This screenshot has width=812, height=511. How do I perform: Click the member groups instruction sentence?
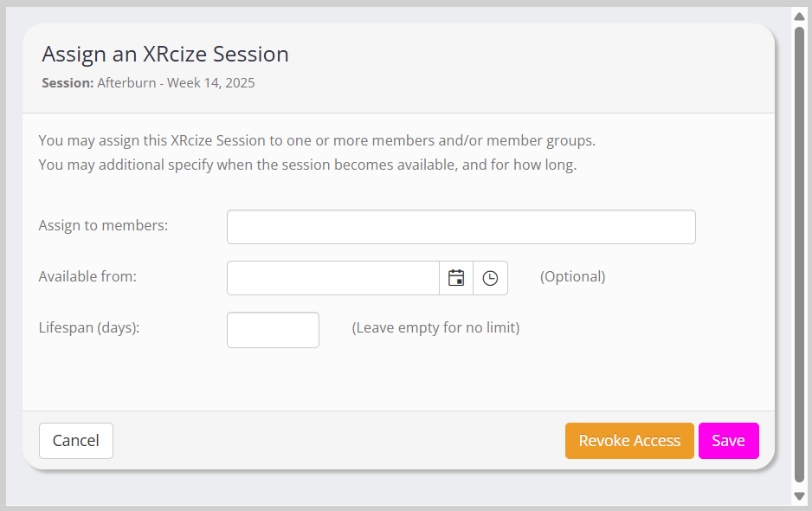click(317, 140)
